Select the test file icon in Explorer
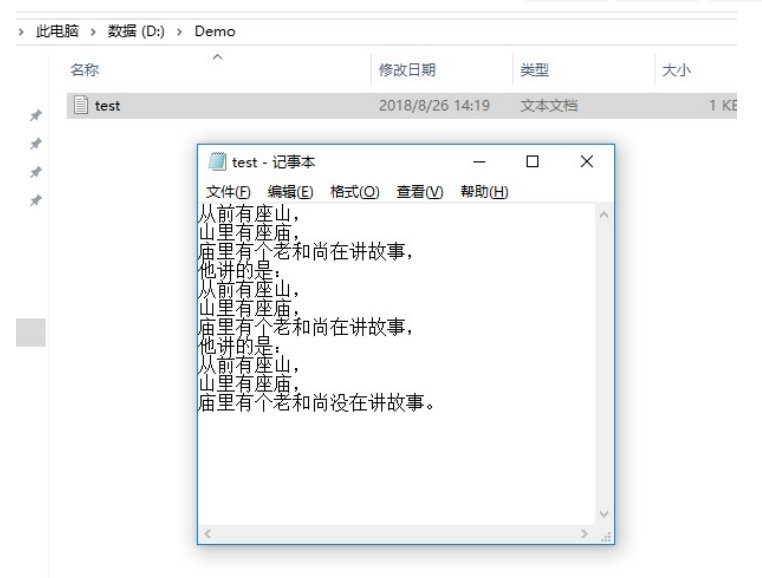 (81, 105)
